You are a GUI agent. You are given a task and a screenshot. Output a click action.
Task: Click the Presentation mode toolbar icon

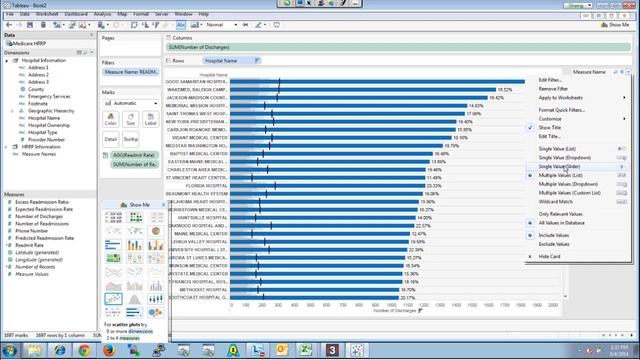(x=276, y=25)
